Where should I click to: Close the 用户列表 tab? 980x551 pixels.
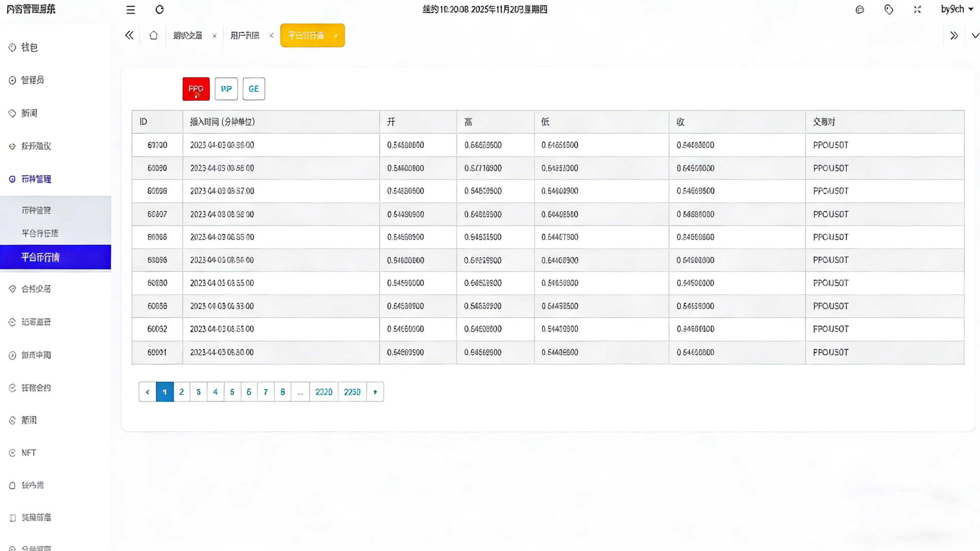click(x=271, y=36)
